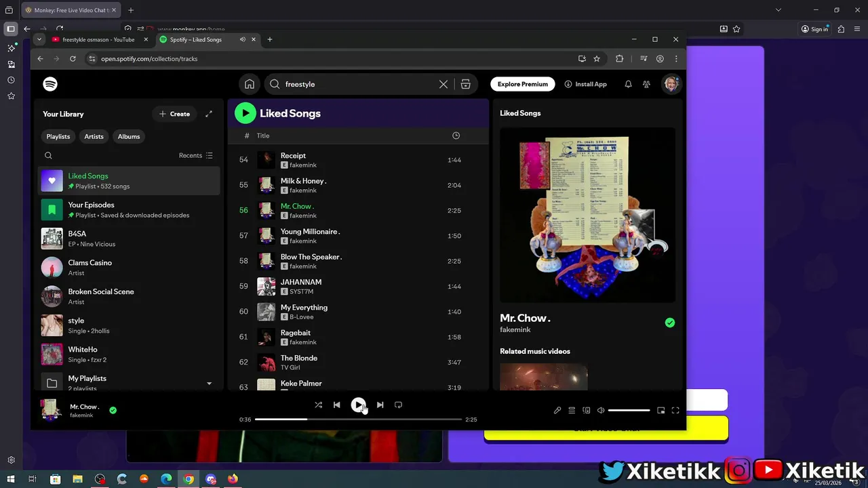
Task: Open the Create menu
Action: click(174, 114)
